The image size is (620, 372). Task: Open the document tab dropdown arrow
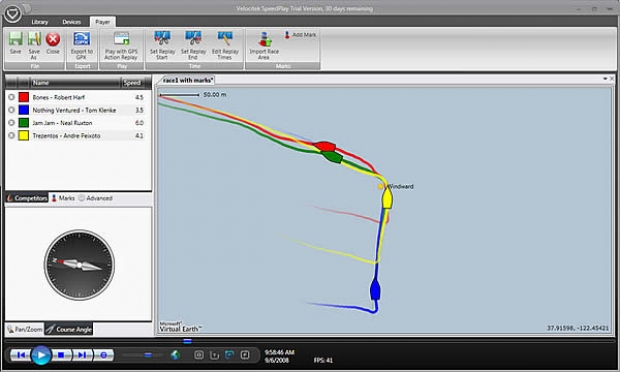tap(605, 79)
